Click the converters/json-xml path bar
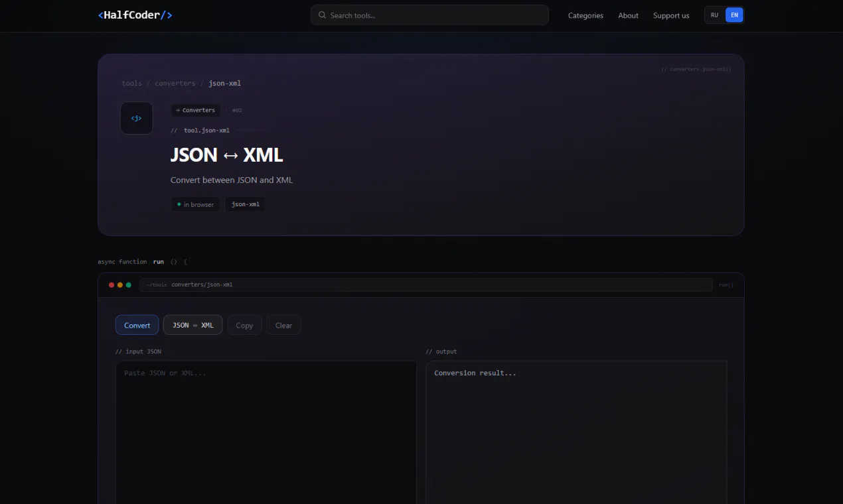Viewport: 843px width, 504px height. [x=426, y=285]
